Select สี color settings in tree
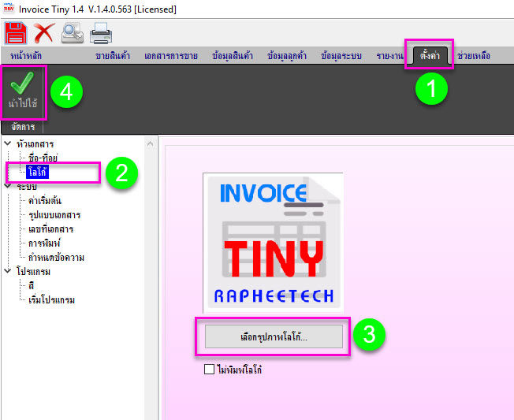 [x=32, y=286]
